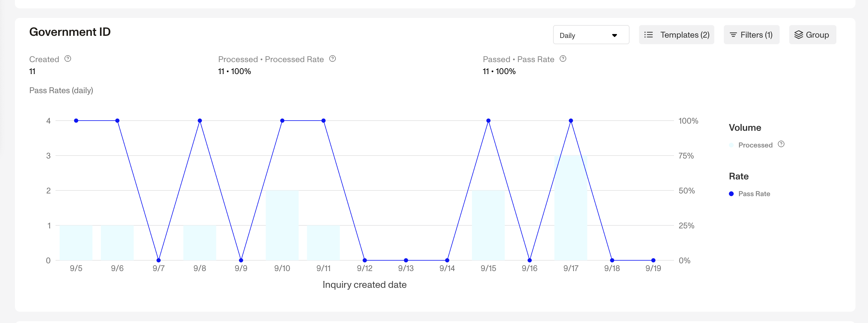The height and width of the screenshot is (323, 868).
Task: Click the 9/8 pass rate data point
Action: 200,121
